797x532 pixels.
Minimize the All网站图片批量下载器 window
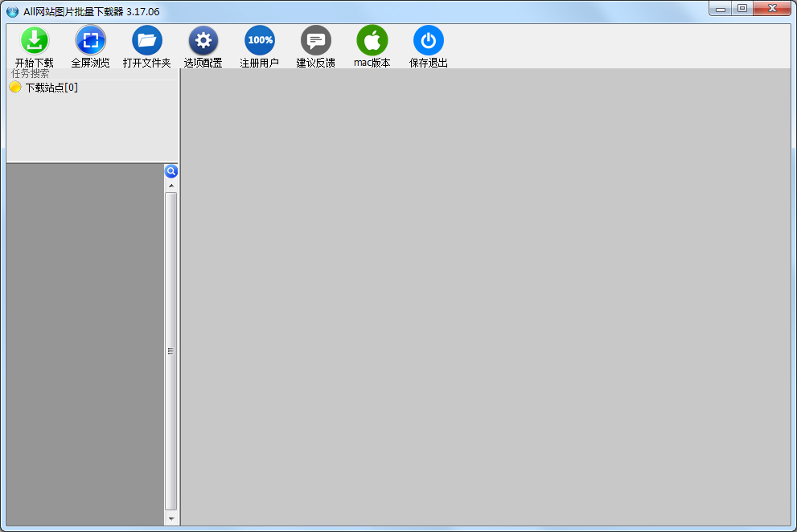click(x=721, y=9)
